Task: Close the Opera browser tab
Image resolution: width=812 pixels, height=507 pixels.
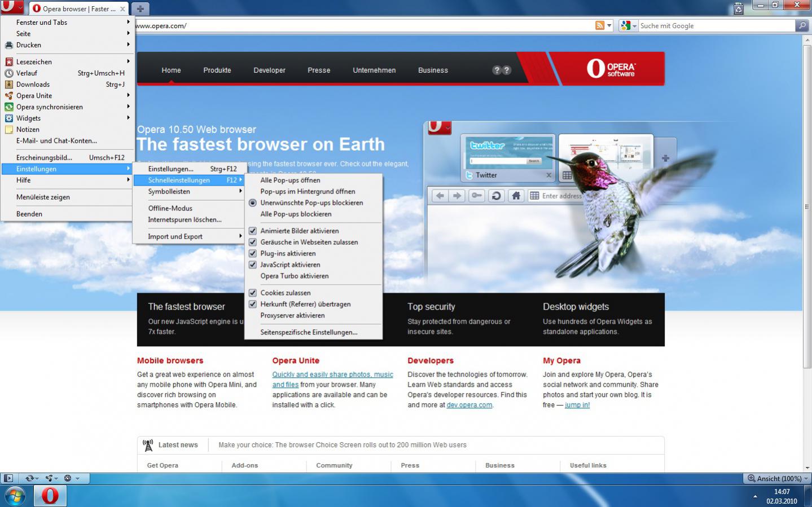Action: tap(122, 9)
